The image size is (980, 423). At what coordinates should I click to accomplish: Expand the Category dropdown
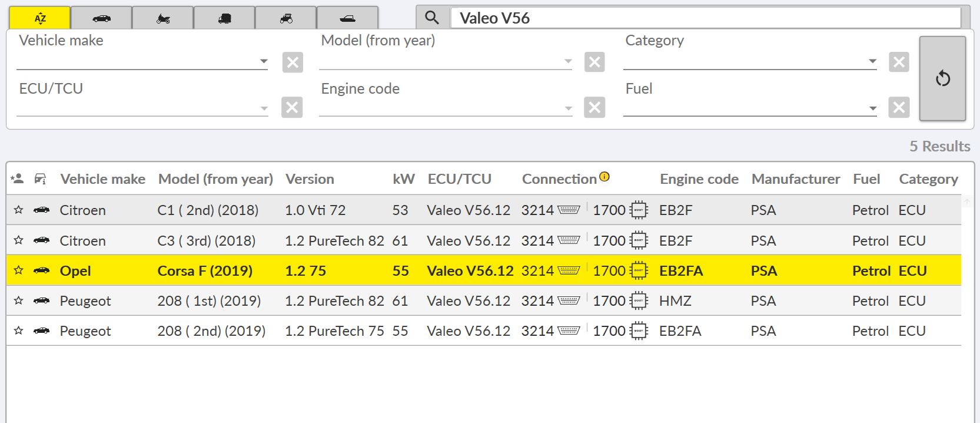pos(872,61)
